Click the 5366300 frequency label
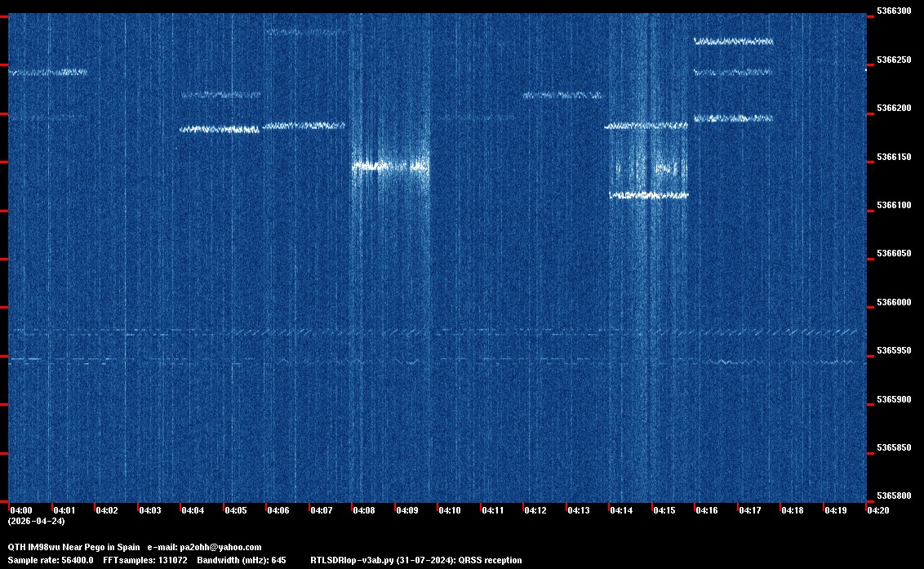 tap(892, 11)
